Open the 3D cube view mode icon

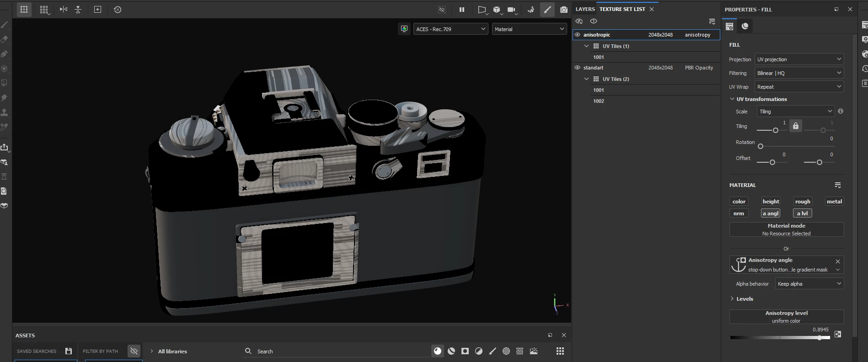coord(497,10)
